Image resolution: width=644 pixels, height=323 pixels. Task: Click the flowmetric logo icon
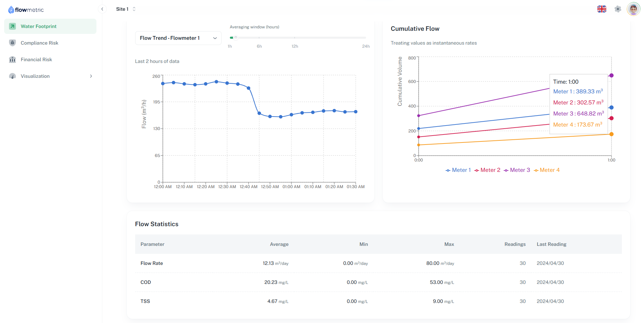pyautogui.click(x=11, y=10)
